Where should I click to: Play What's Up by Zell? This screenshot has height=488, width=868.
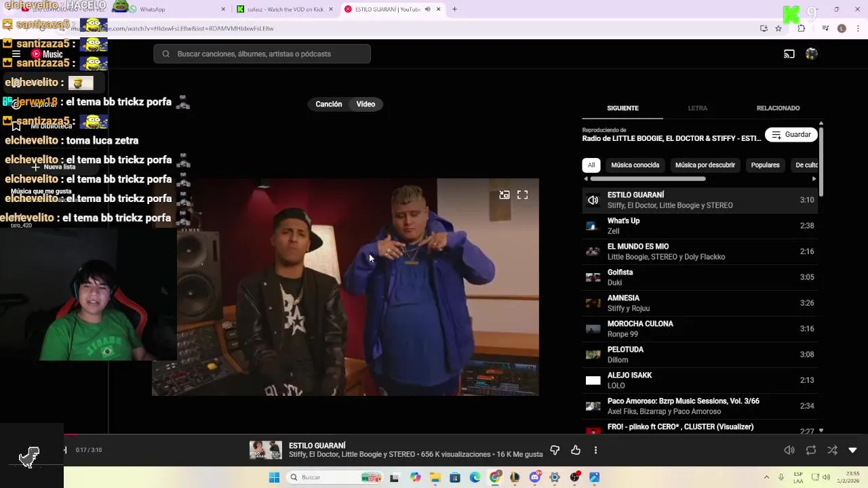(x=700, y=226)
